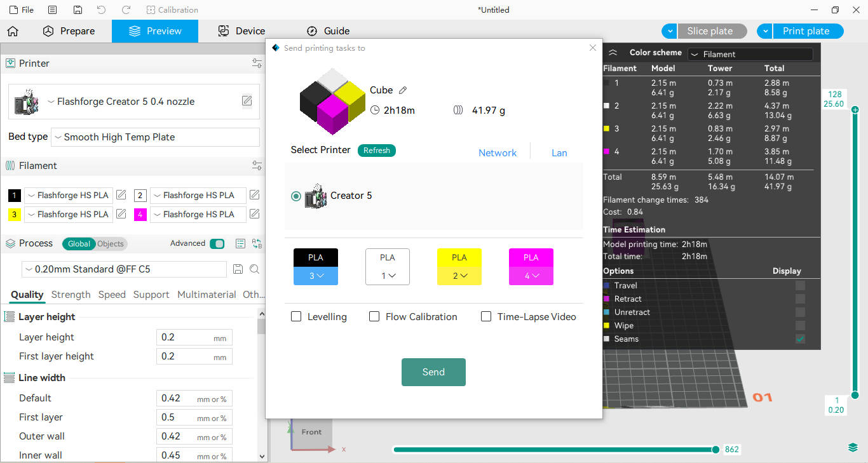
Task: Open the Device tab
Action: point(241,31)
